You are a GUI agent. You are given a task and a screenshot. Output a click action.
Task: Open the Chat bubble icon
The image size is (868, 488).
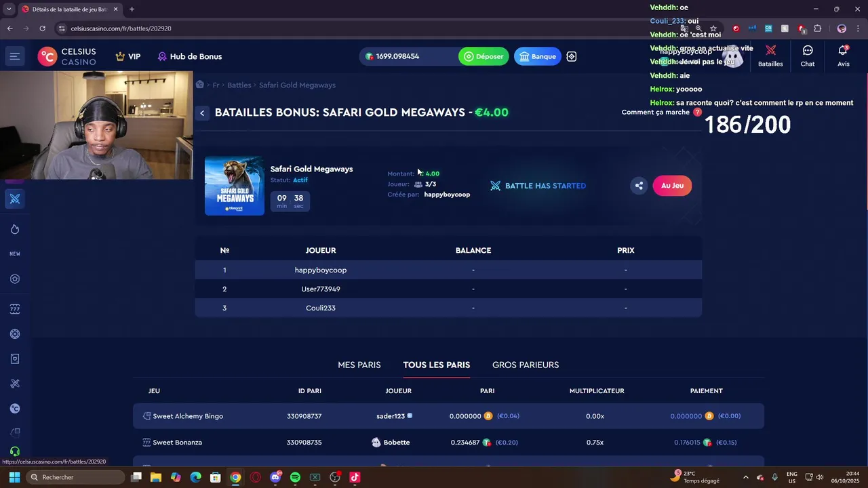tap(808, 56)
